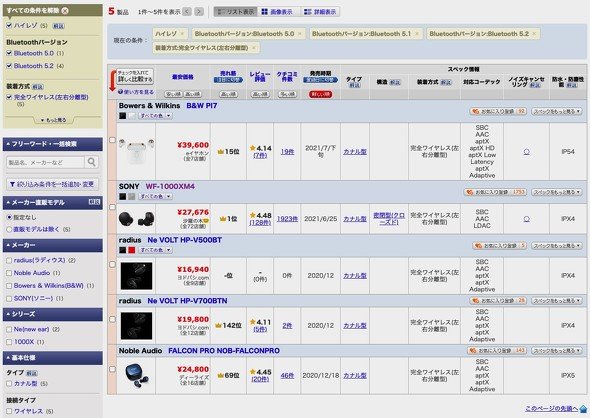Viewport: 590px width, 418px height.
Task: Check the Noble Audio maker filter
Action: (9, 273)
